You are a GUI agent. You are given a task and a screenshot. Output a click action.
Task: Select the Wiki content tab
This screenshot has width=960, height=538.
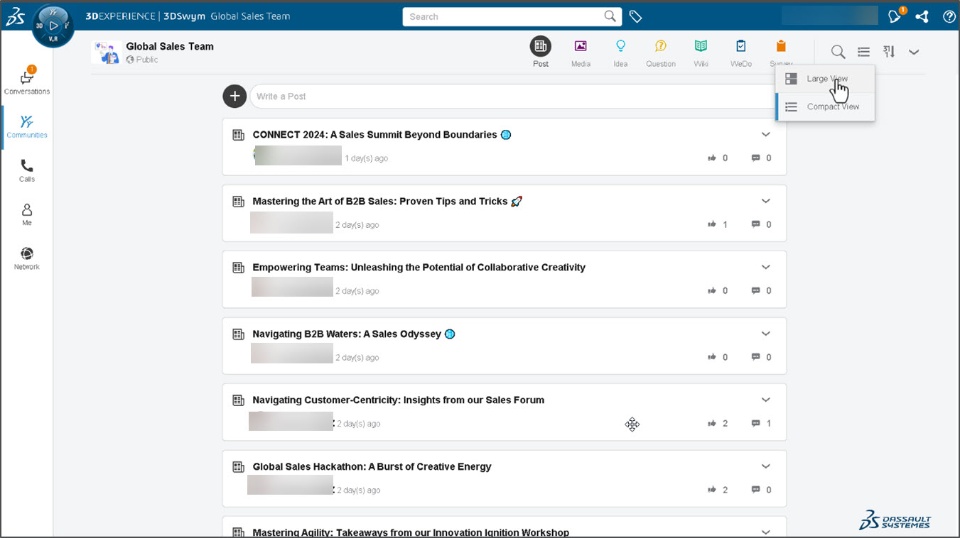(701, 53)
